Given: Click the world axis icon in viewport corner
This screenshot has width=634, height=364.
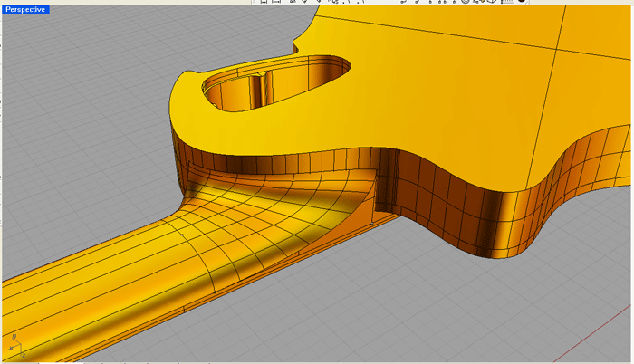Looking at the screenshot, I should pyautogui.click(x=16, y=347).
